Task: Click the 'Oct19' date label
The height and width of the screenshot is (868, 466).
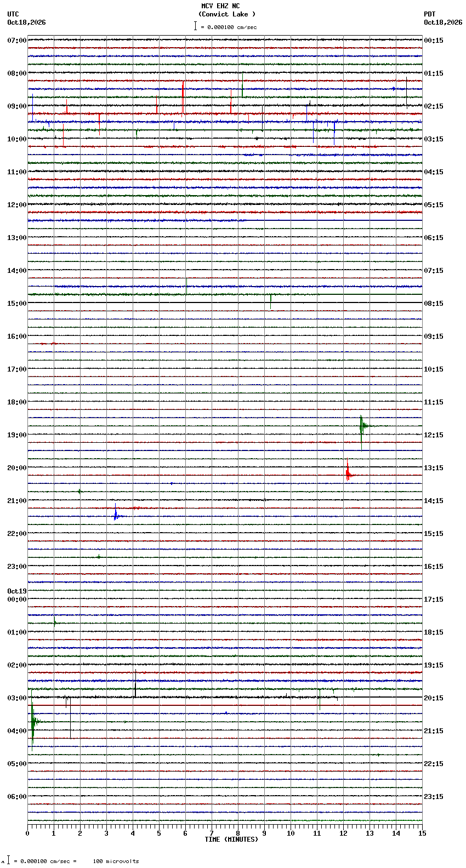Action: pos(16,591)
